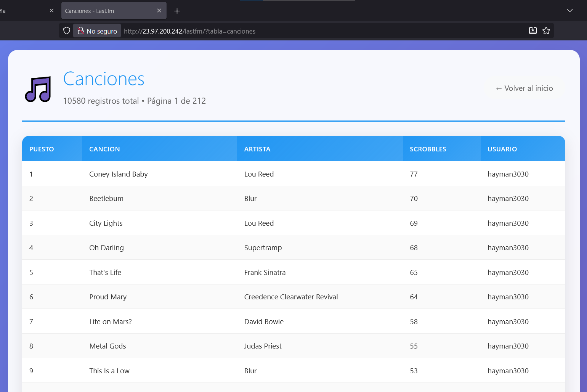Click Volver al inicio button
587x392 pixels.
point(524,88)
